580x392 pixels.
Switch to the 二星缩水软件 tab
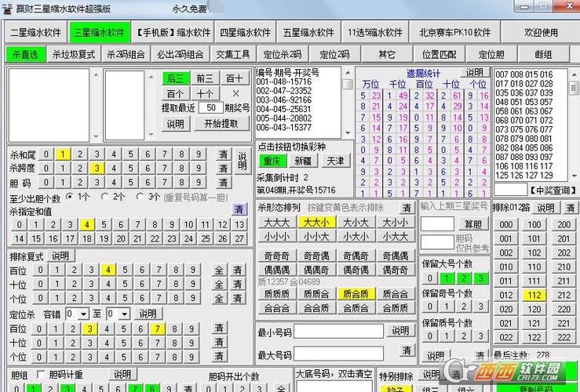click(x=35, y=32)
